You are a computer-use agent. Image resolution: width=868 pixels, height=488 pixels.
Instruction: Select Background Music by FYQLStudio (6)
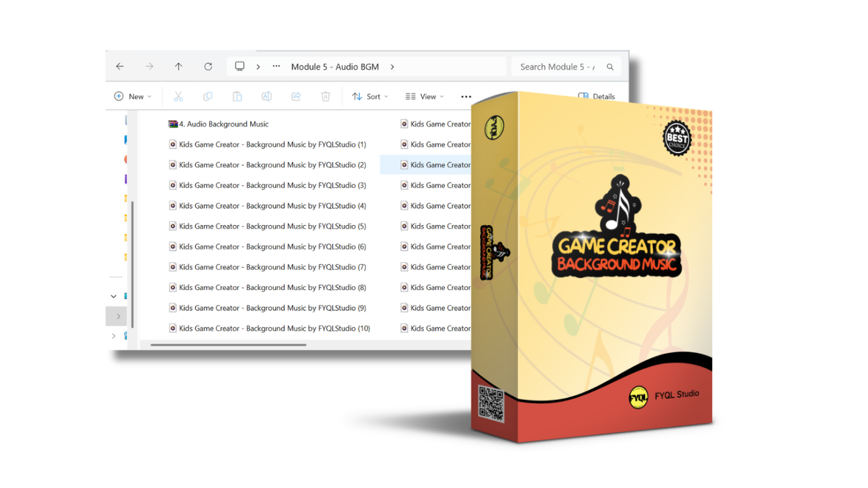(267, 246)
